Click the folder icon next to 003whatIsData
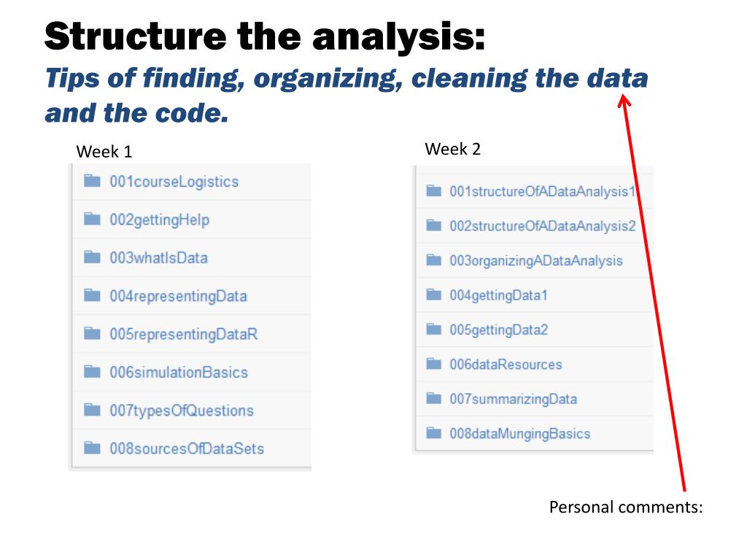Image resolution: width=747 pixels, height=560 pixels. click(x=92, y=257)
